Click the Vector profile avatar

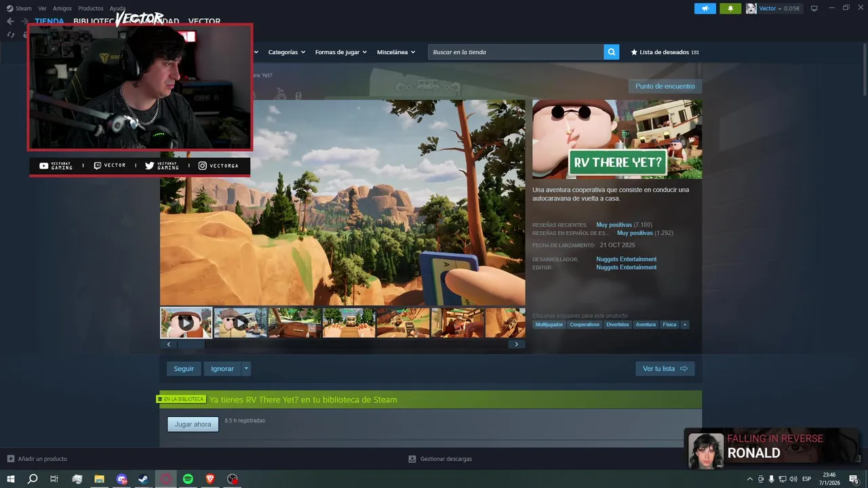coord(751,9)
